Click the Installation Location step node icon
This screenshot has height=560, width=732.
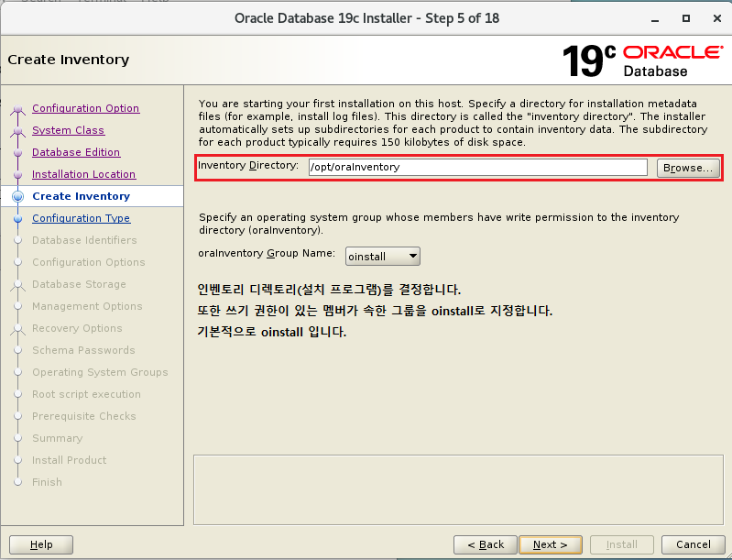(17, 175)
